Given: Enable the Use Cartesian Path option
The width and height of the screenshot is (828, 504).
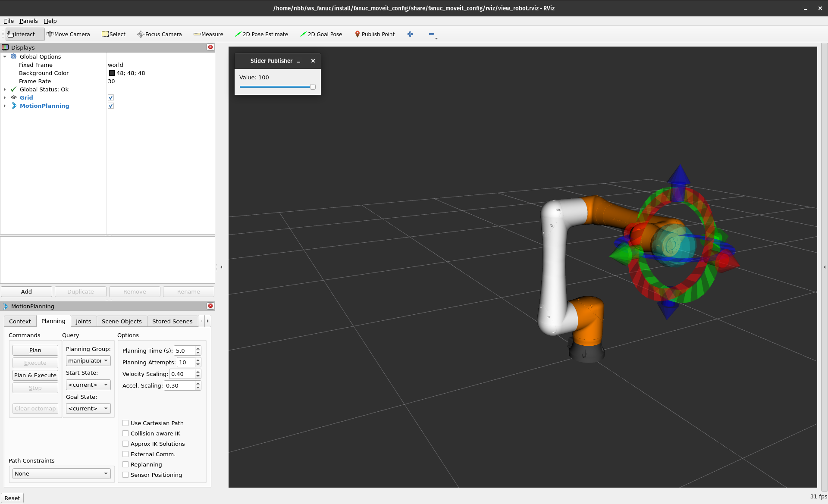Looking at the screenshot, I should click(125, 423).
